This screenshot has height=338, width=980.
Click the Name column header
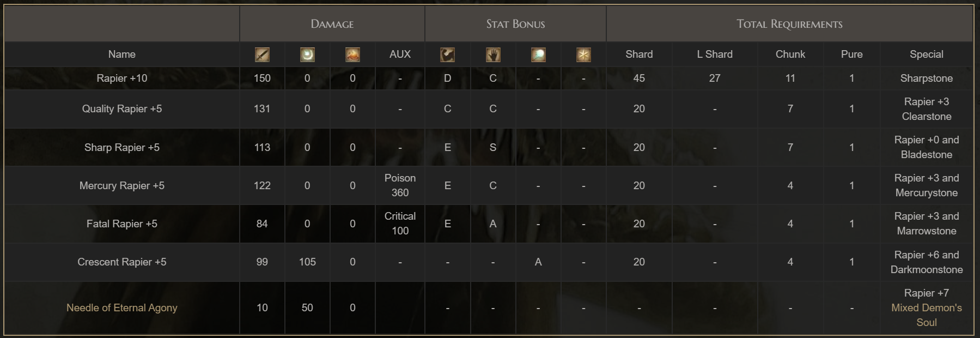(x=122, y=54)
